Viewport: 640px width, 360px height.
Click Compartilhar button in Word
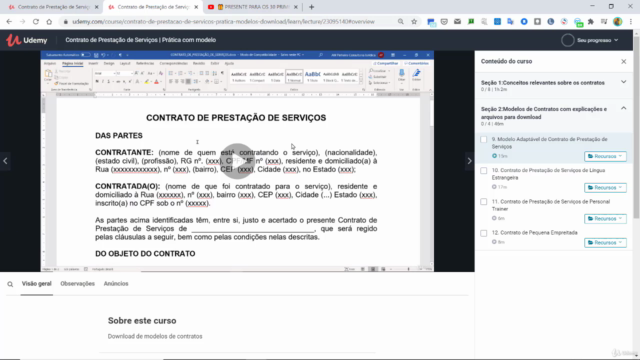pyautogui.click(x=386, y=64)
